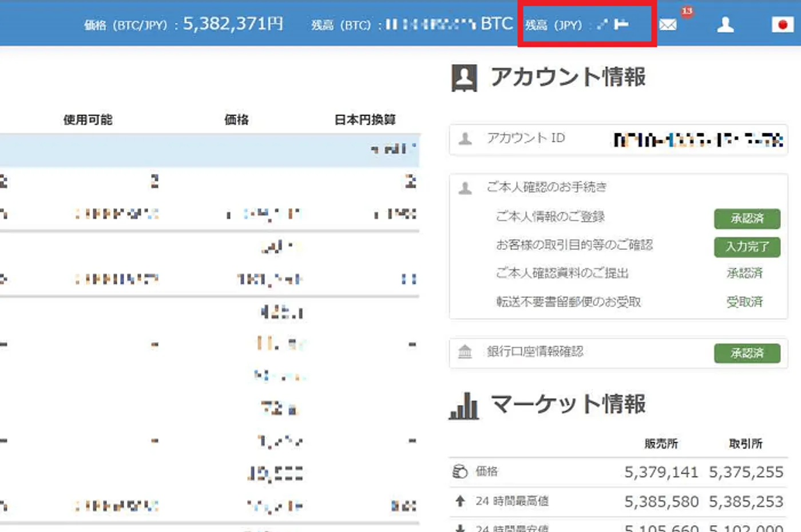Click the 価格 column header in balance table
This screenshot has height=532, width=801.
click(236, 120)
